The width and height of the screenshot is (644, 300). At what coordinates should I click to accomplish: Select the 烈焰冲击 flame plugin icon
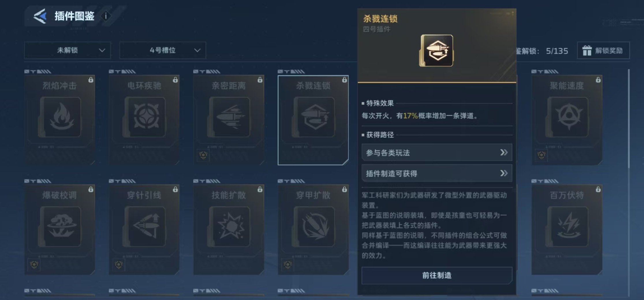tap(60, 117)
